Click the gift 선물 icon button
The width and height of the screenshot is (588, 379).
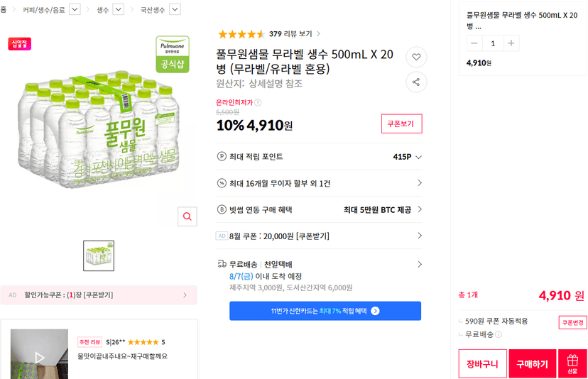tap(572, 363)
